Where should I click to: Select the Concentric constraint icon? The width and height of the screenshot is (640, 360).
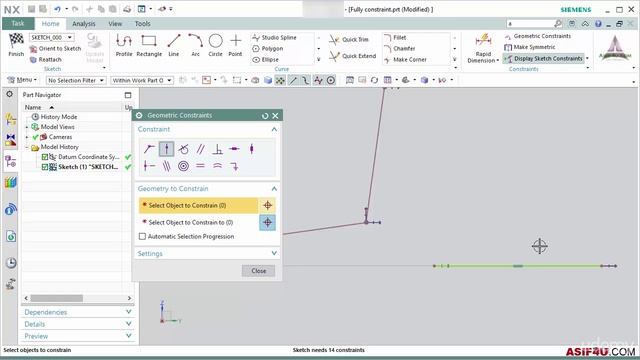click(183, 166)
